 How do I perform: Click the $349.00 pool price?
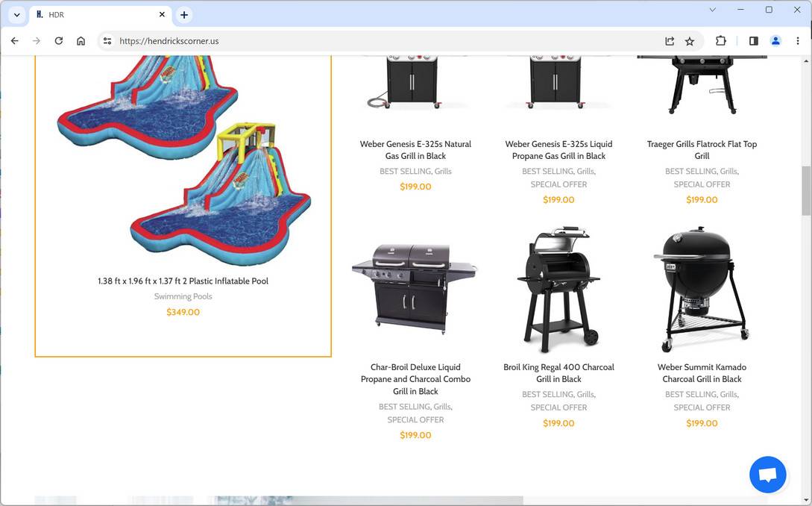183,312
